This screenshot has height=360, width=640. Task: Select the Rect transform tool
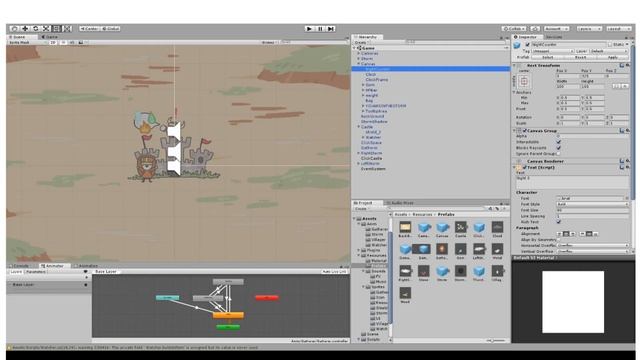click(57, 29)
